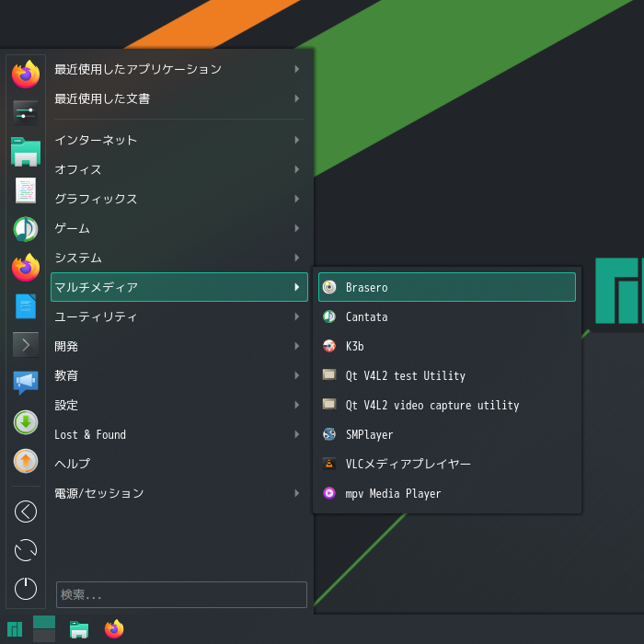Expand the 最近使用したアプリケーション arrow
The height and width of the screenshot is (644, 644).
click(x=296, y=69)
